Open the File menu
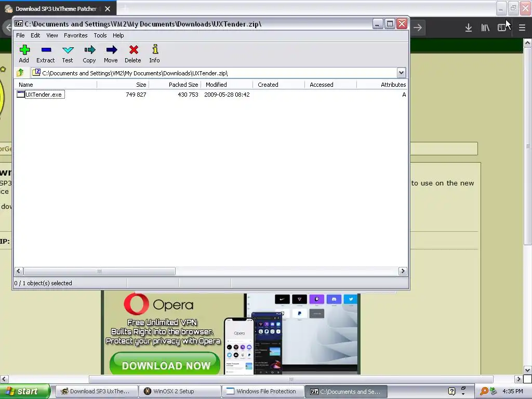 tap(20, 35)
